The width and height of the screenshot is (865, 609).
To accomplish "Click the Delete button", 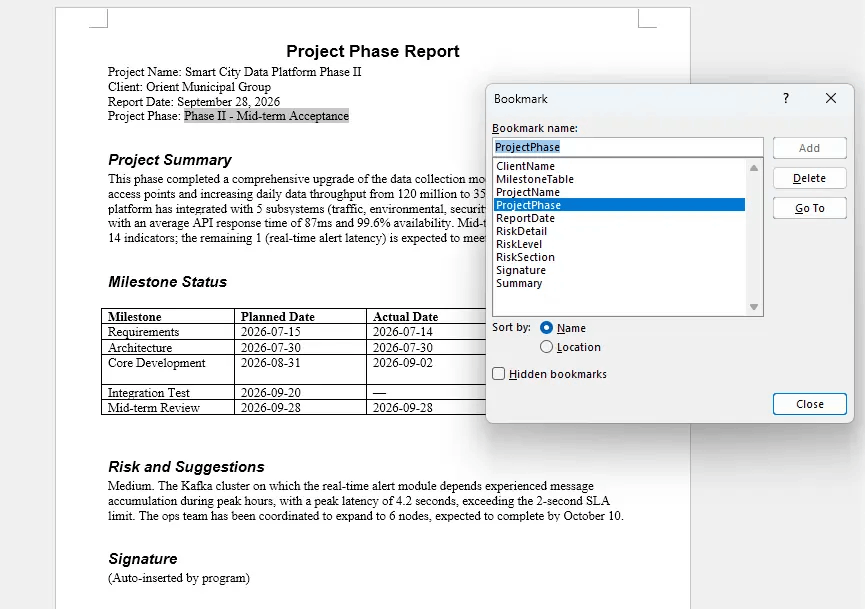I will tap(809, 178).
